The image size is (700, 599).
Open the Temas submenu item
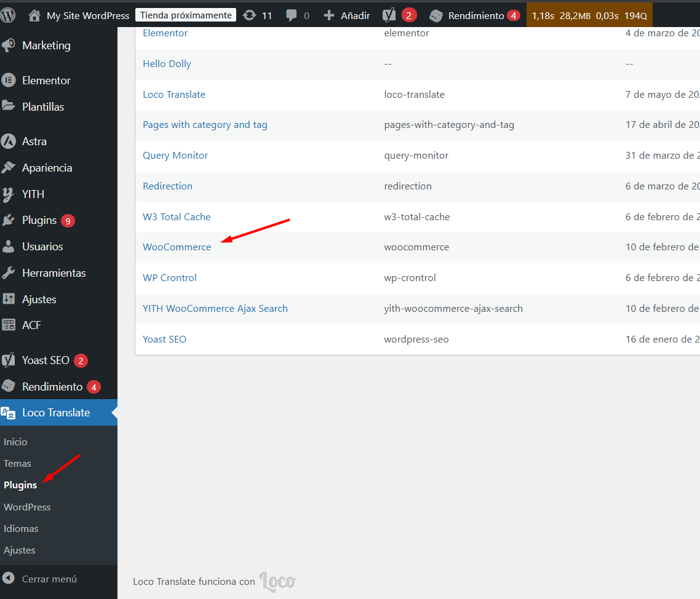point(17,463)
